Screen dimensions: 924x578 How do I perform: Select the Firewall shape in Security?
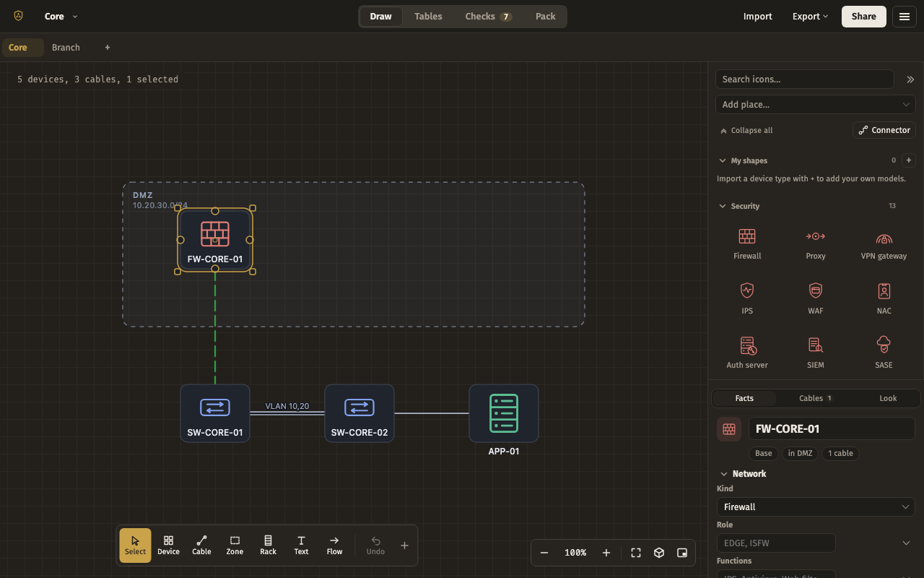click(x=747, y=244)
